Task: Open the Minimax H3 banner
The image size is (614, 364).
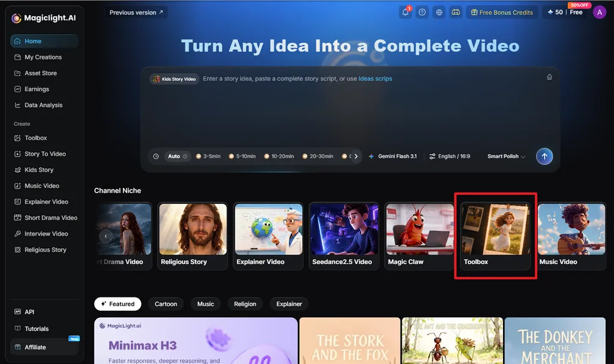Action: 196,341
